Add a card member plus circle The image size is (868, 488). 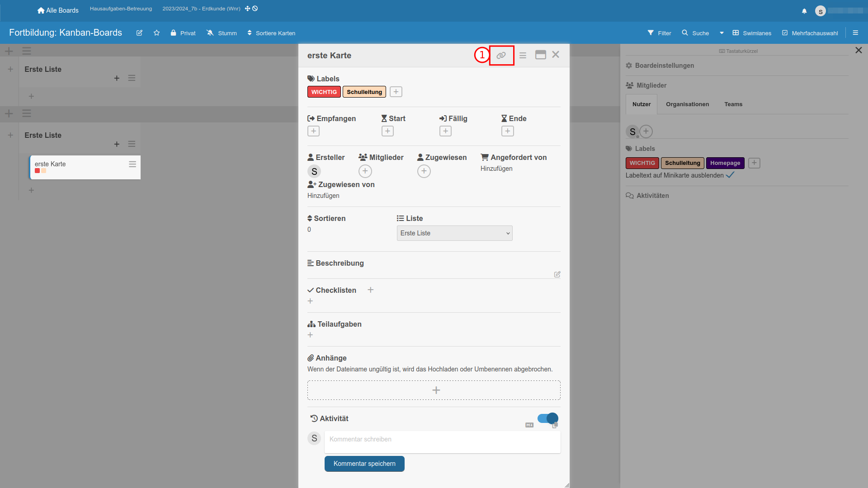[365, 171]
